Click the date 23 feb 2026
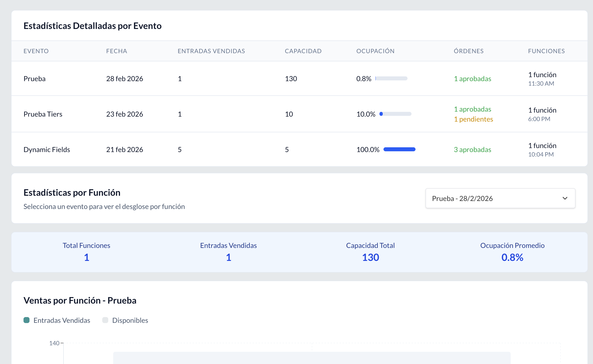The height and width of the screenshot is (364, 593). click(124, 114)
